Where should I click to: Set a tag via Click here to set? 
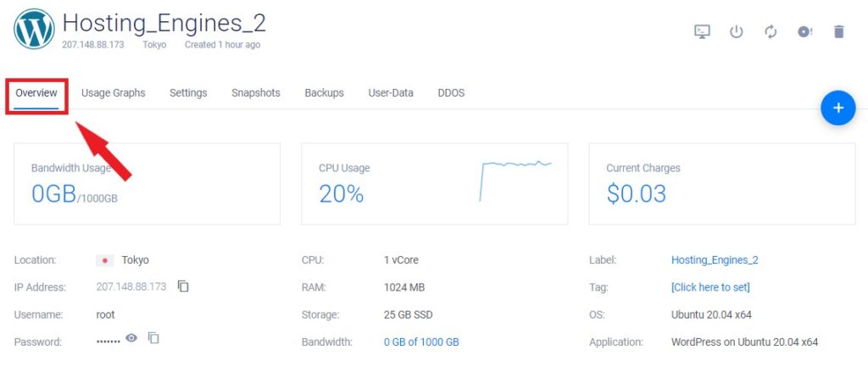coord(710,287)
